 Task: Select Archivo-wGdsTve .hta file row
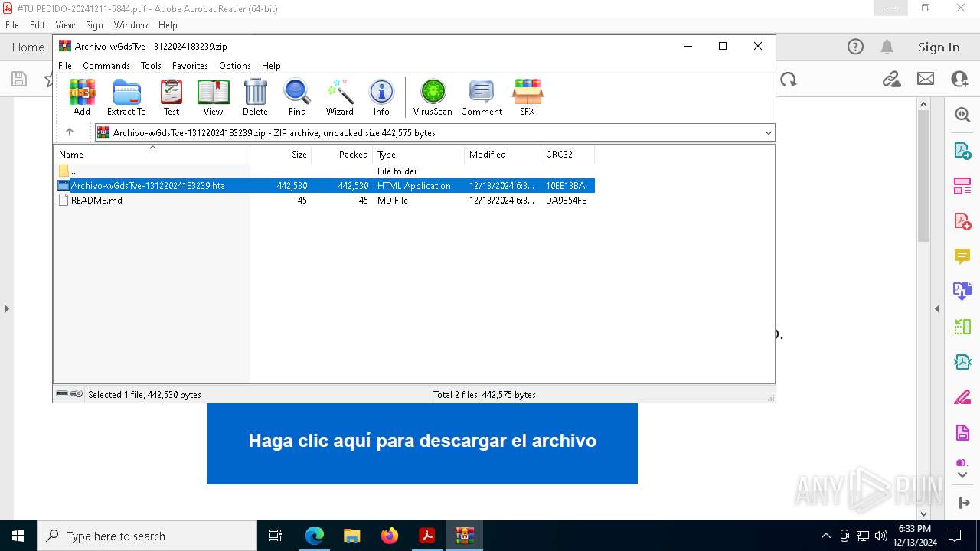click(x=325, y=186)
